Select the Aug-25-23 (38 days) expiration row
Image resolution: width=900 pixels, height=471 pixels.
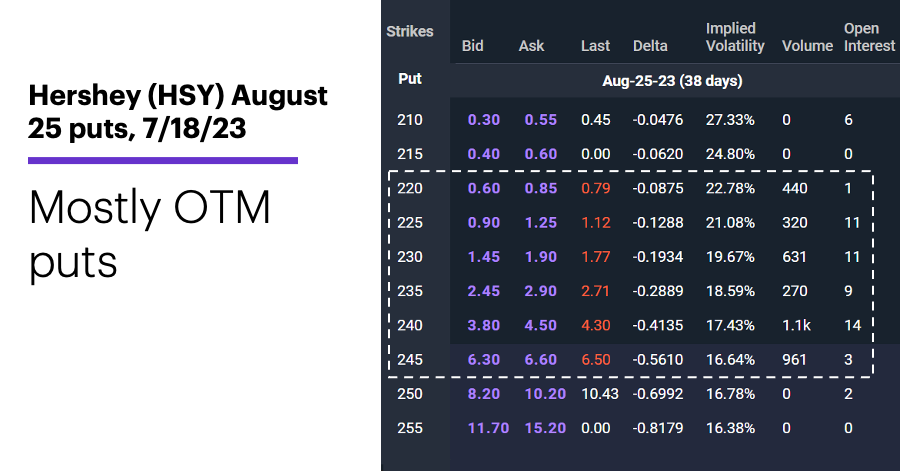click(672, 81)
